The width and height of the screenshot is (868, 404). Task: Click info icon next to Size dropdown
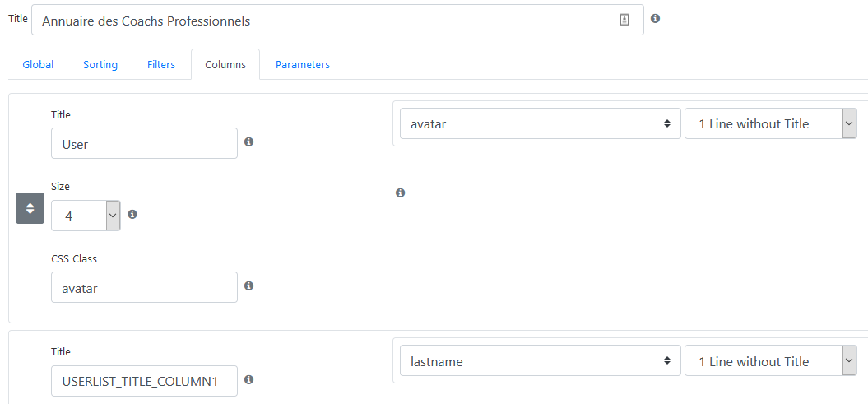click(x=132, y=214)
